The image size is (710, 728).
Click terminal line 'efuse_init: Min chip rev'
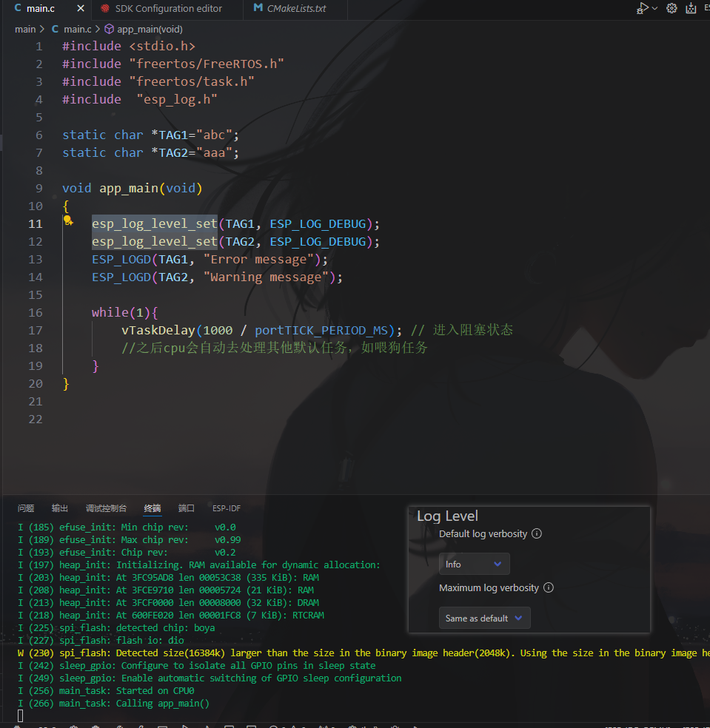[127, 528]
